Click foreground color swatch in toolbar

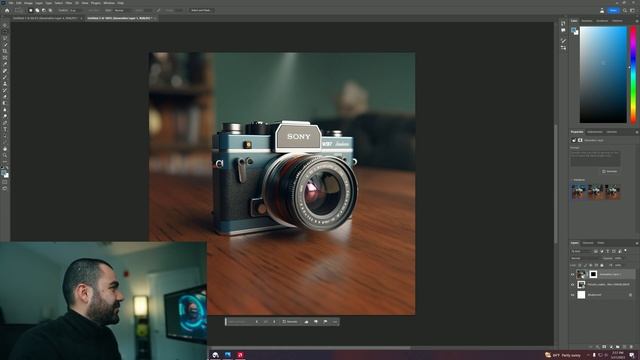4,173
